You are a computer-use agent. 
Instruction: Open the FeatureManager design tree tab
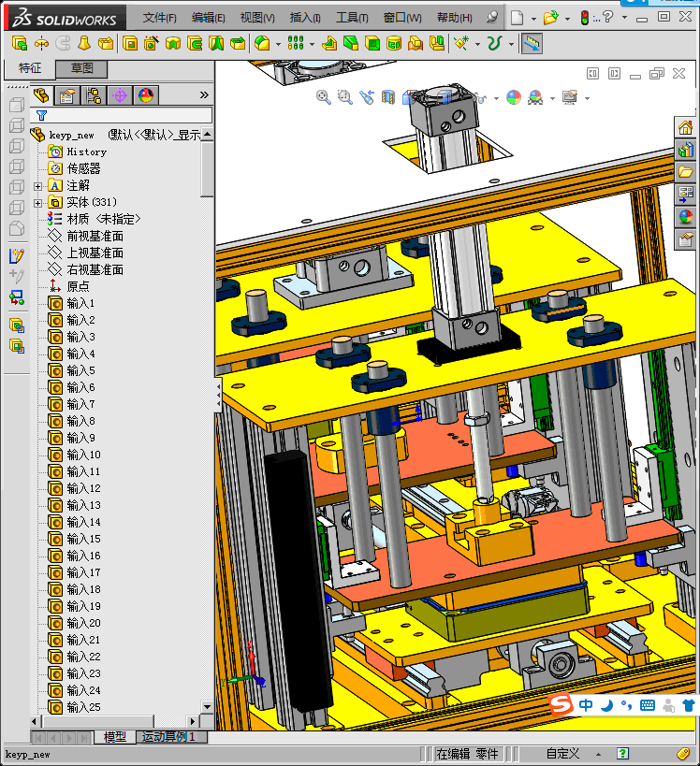pyautogui.click(x=41, y=94)
